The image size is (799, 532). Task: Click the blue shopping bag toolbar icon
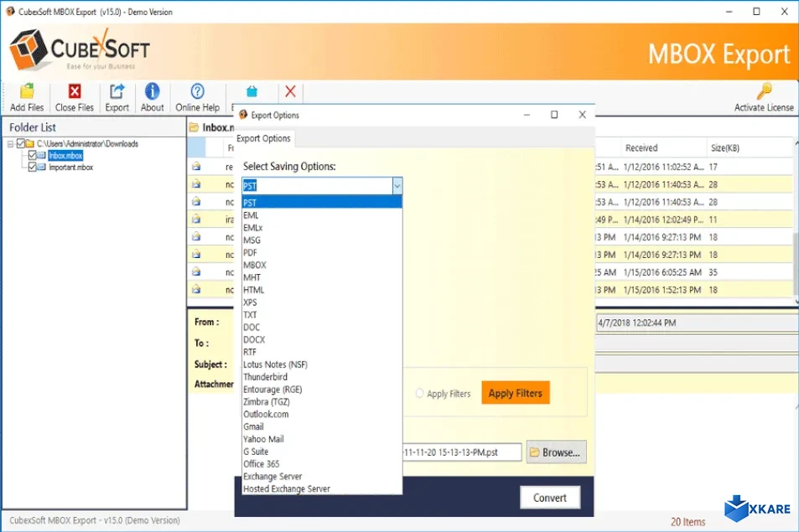(252, 91)
